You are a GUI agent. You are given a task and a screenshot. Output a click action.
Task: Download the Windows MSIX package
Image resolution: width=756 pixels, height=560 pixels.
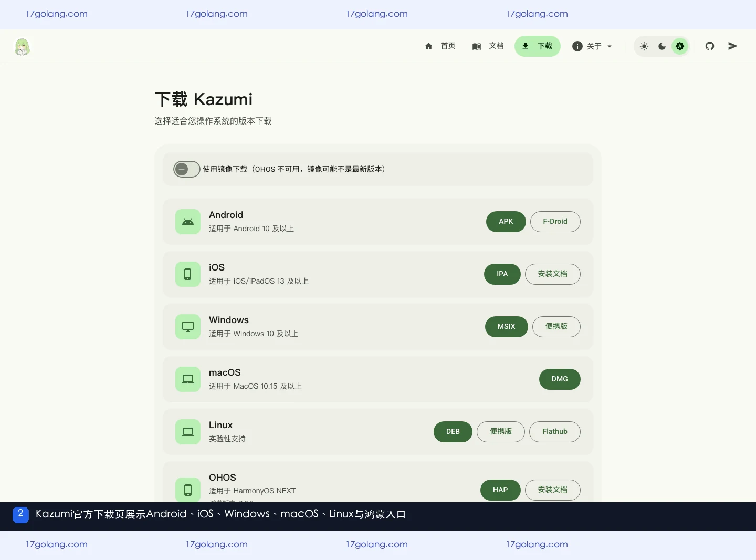pos(507,327)
